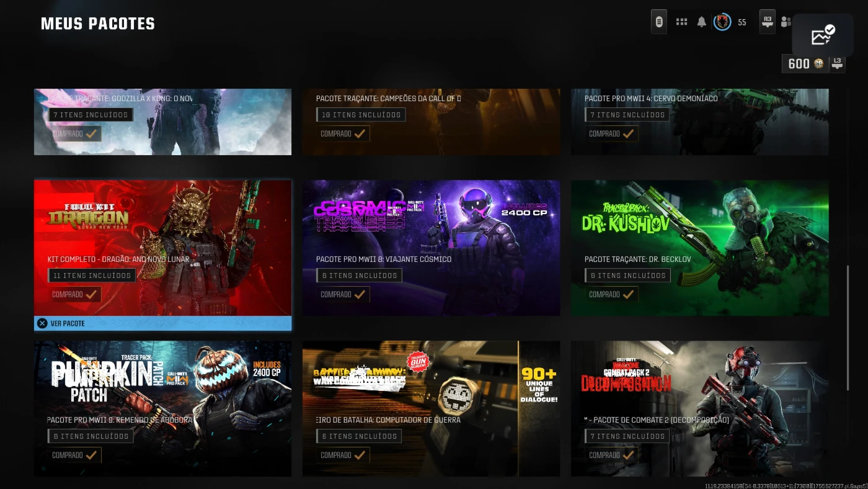Screen dimensions: 868x489
Task: Open the social friends icon
Action: tap(786, 22)
